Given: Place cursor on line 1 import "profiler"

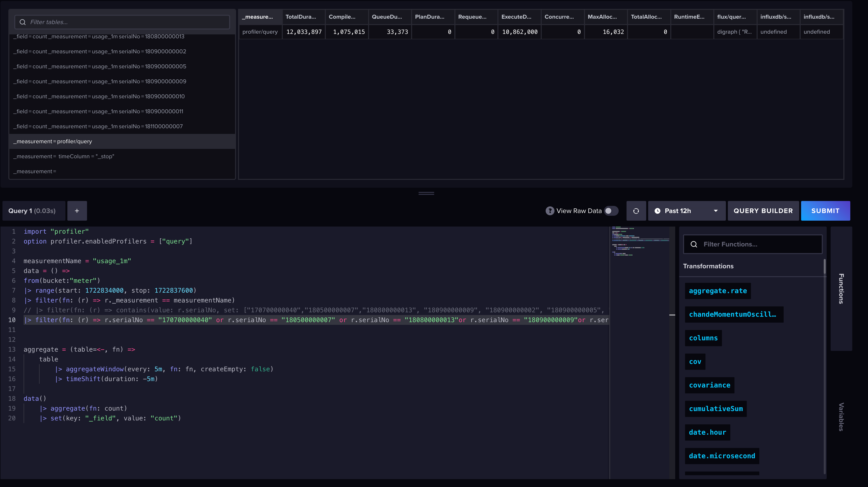Looking at the screenshot, I should coord(56,232).
